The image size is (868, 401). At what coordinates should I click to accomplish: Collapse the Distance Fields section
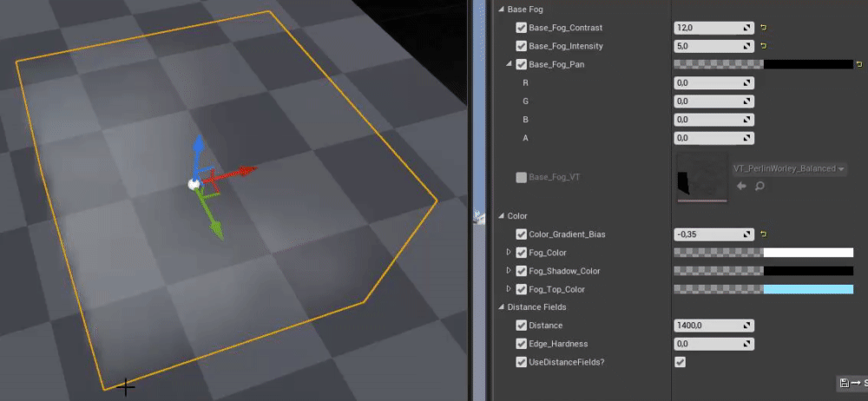(x=502, y=307)
